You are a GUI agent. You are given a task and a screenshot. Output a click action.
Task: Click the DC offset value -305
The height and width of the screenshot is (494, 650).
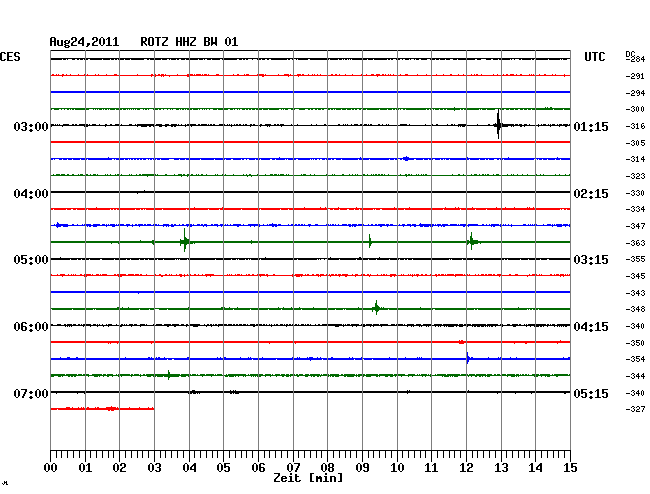pyautogui.click(x=635, y=143)
